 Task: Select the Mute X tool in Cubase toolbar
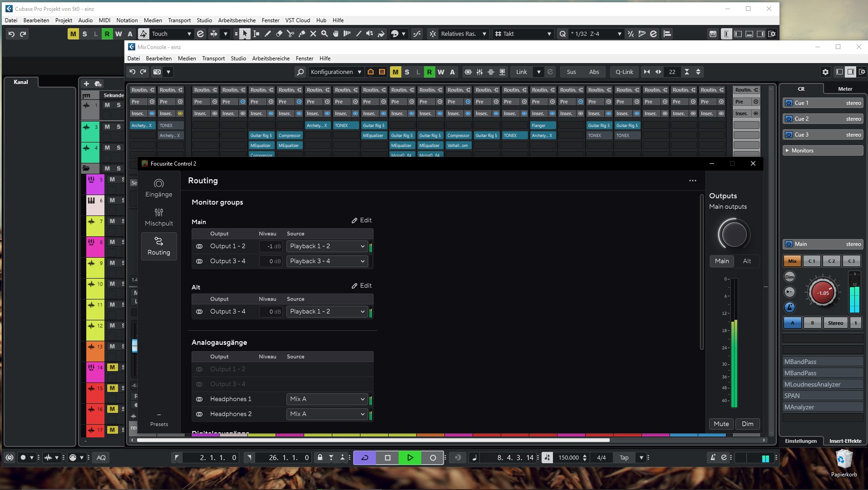[x=313, y=34]
